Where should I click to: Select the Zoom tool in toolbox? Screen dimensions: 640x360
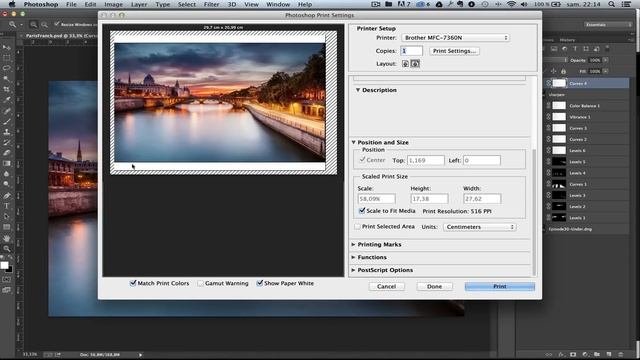point(7,249)
